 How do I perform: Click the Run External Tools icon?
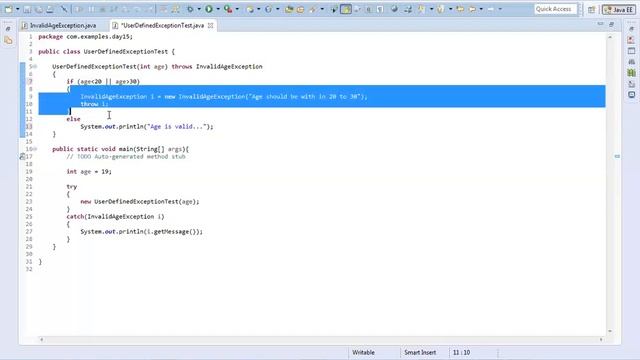(228, 9)
